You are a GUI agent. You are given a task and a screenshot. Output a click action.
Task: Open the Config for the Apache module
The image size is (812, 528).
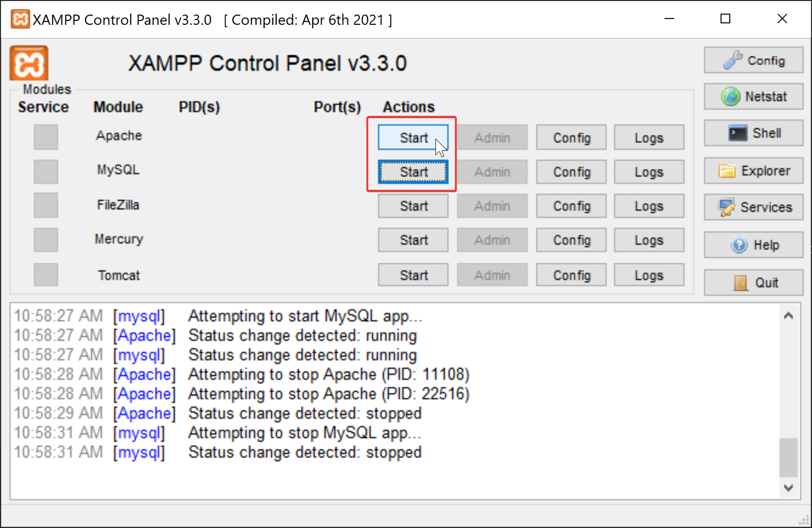pos(571,138)
